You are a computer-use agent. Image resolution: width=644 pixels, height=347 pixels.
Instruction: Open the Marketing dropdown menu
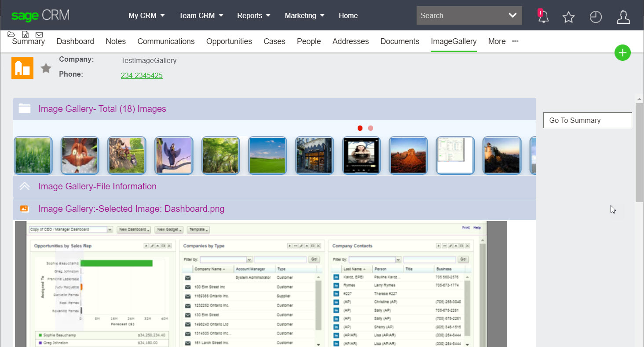(x=304, y=15)
